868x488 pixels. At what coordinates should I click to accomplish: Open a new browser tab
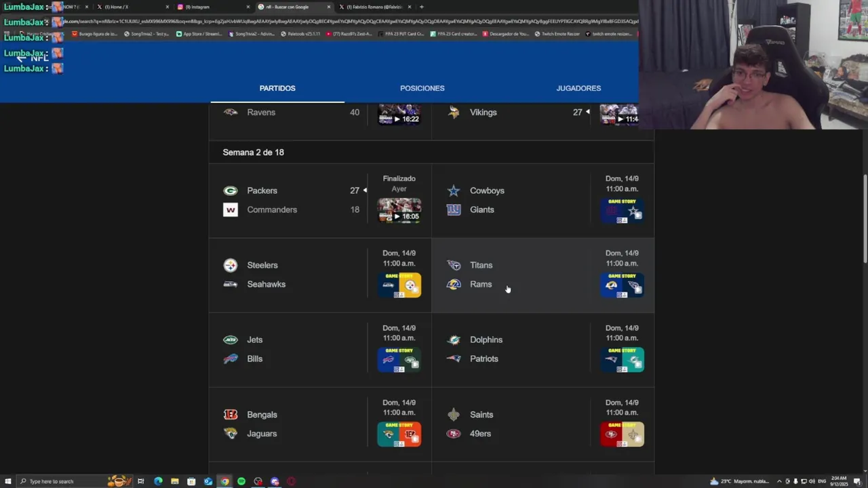(422, 7)
